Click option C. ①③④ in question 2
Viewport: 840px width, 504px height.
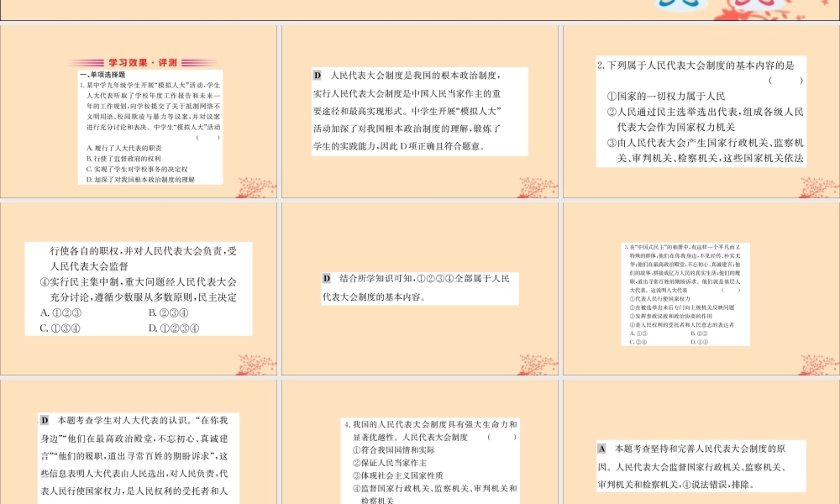tap(60, 328)
